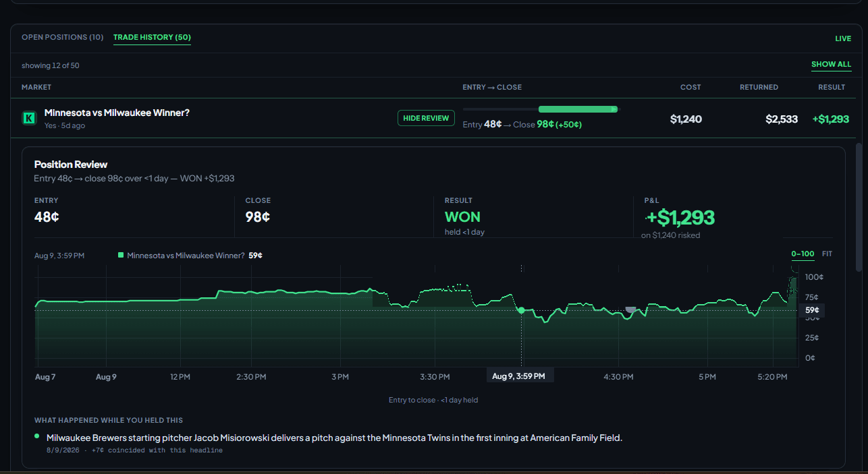Switch to Open Positions (10) tab
The height and width of the screenshot is (474, 868).
(62, 37)
